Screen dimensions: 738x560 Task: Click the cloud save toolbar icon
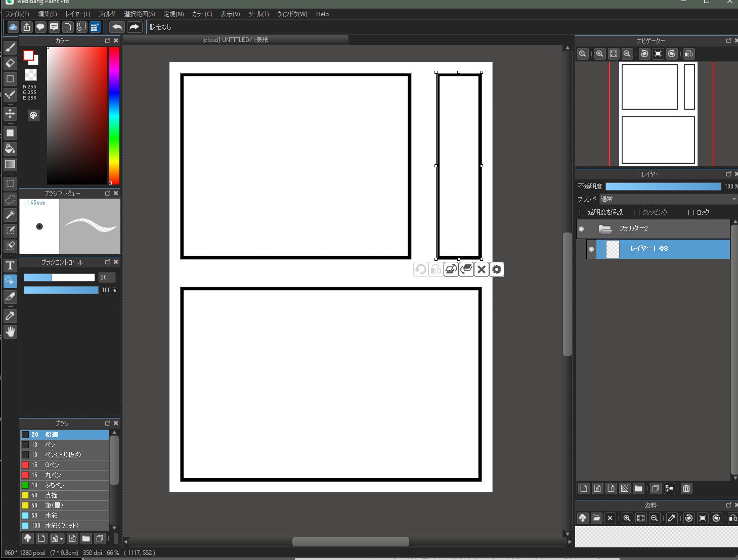point(13,27)
